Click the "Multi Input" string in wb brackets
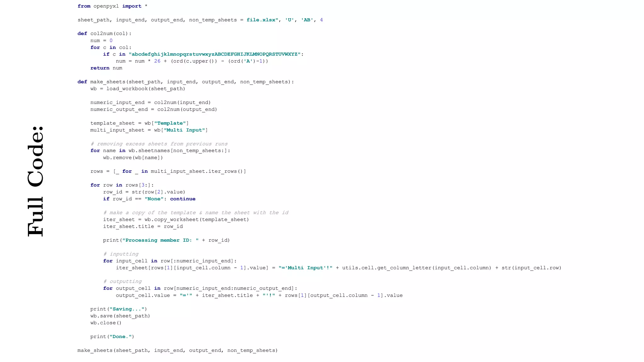This screenshot has height=362, width=644. coord(184,130)
